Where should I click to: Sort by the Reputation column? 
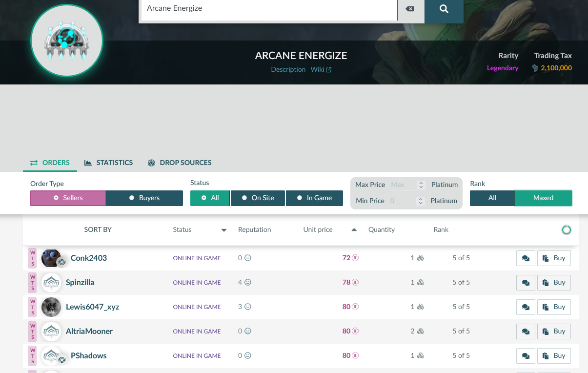[x=266, y=229]
